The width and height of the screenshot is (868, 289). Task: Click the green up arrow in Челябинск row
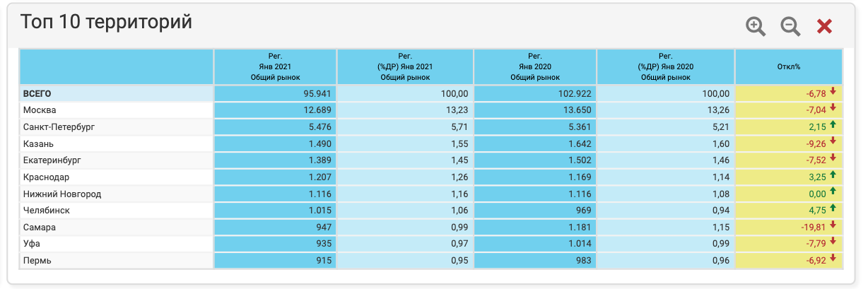click(833, 209)
